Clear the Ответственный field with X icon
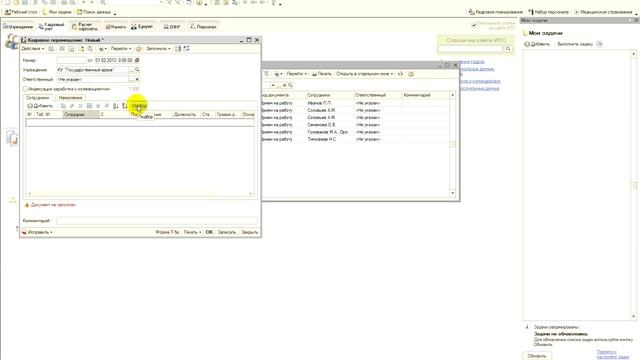This screenshot has height=360, width=640. tap(137, 80)
